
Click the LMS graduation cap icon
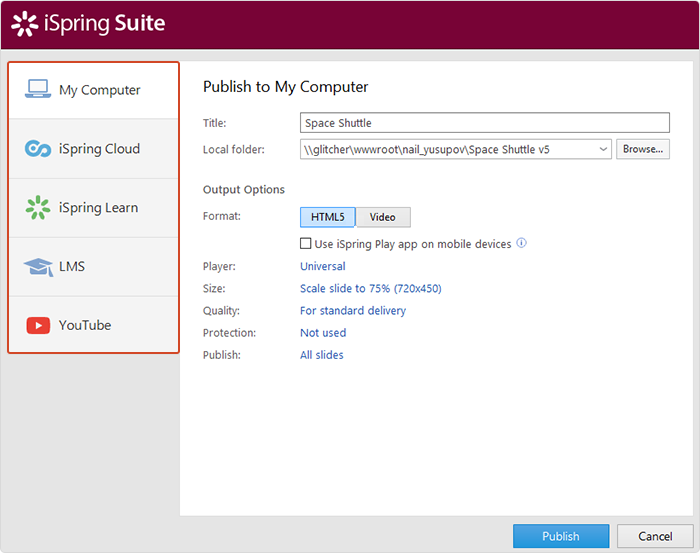[38, 267]
